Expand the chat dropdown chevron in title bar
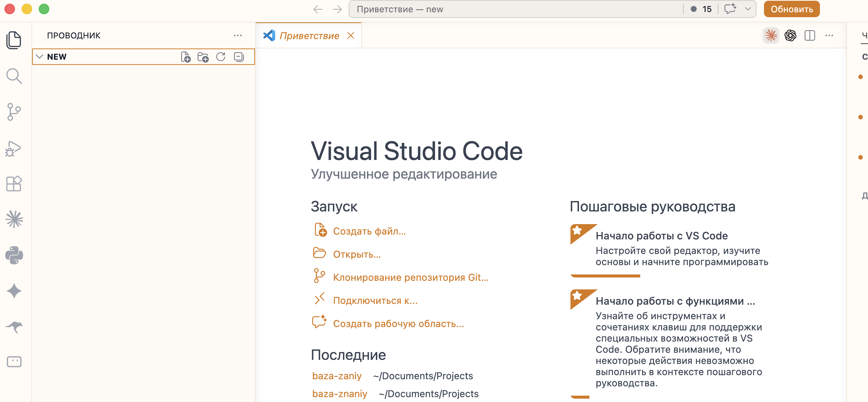This screenshot has height=402, width=868. click(x=748, y=9)
